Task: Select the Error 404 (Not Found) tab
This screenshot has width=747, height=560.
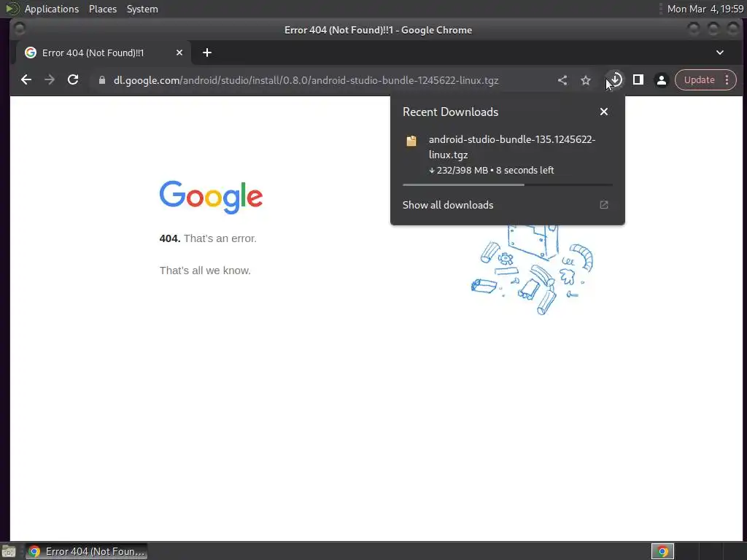Action: [104, 52]
